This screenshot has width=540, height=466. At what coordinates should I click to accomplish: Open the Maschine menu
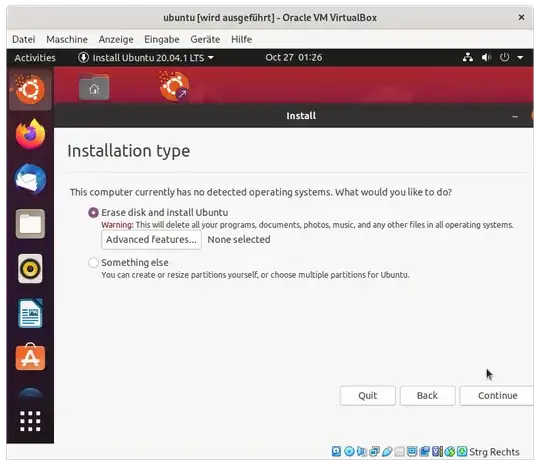tap(67, 39)
